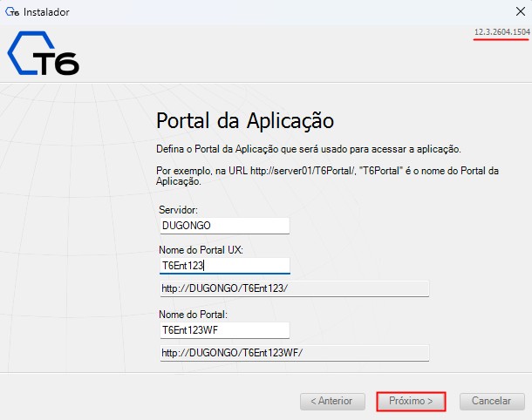Click the 'Defina o Portal da Aplicação' description

(x=309, y=149)
